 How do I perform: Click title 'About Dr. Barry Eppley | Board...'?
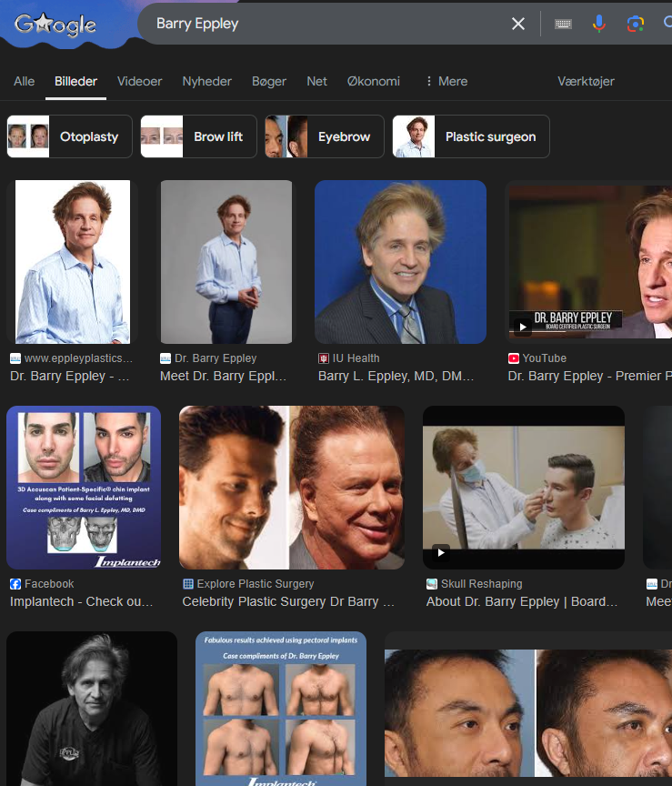[x=522, y=601]
